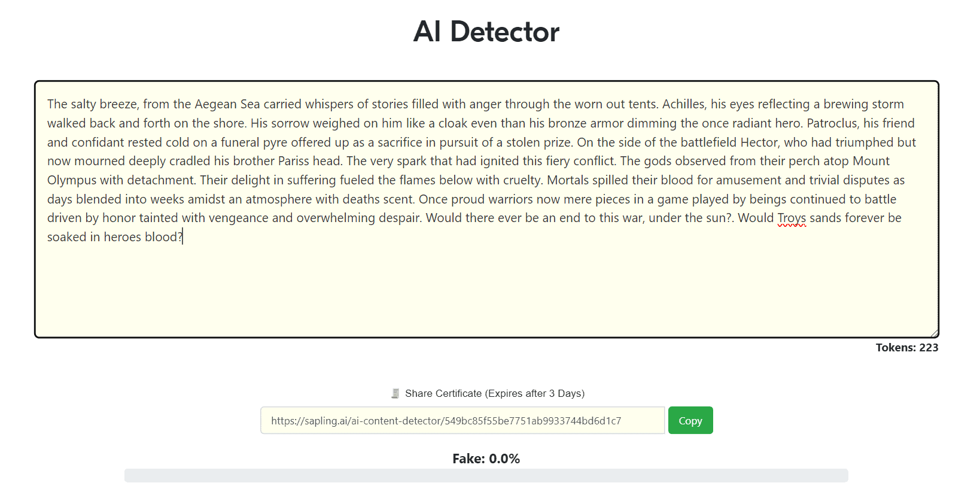Screen dimensions: 980x501
Task: Click the AI Detector heading
Action: [486, 32]
